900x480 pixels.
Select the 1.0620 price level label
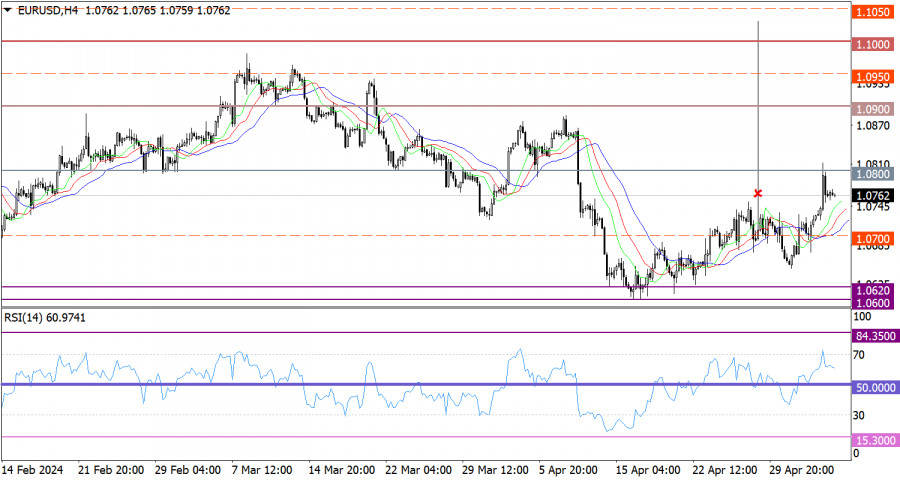point(872,291)
